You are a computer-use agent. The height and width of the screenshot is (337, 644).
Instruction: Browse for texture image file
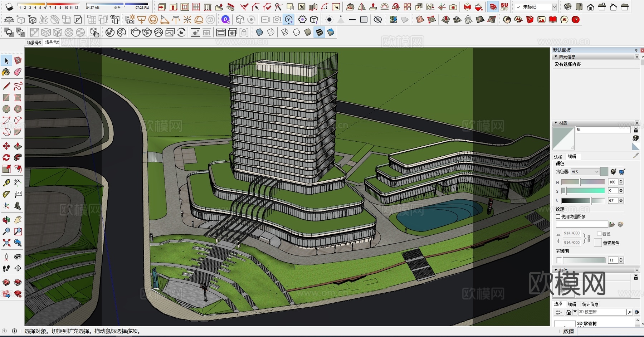[612, 224]
